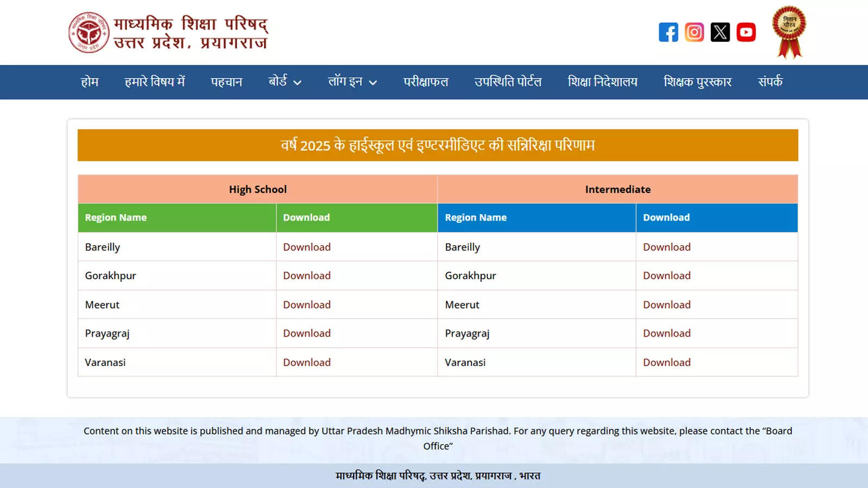
Task: Expand the बोर्ड dropdown chevron
Action: click(297, 82)
